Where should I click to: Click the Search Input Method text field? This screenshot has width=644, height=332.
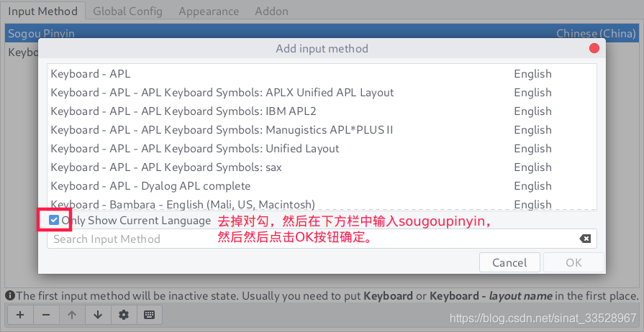(309, 239)
